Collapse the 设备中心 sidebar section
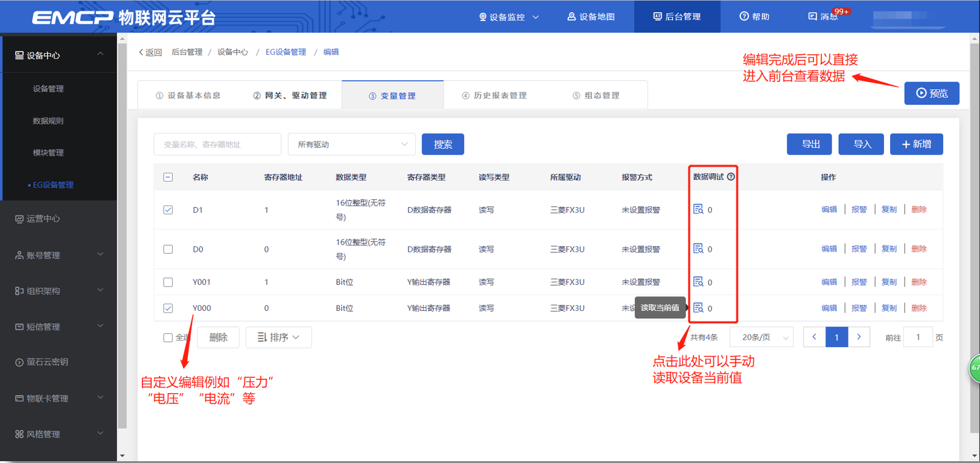Screen dimensions: 980x463 [59, 55]
